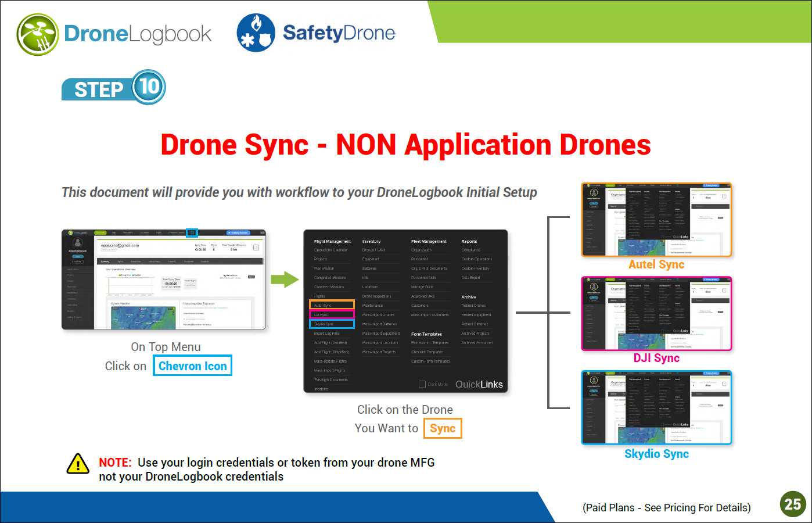Open Custom Operations report
The width and height of the screenshot is (812, 523).
pyautogui.click(x=477, y=259)
